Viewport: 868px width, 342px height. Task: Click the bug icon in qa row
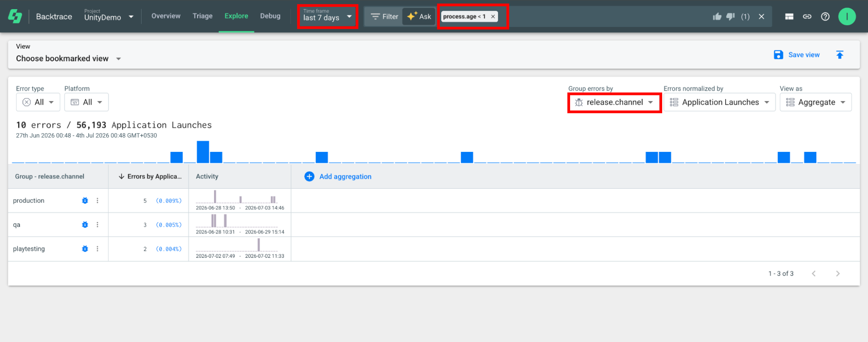click(x=85, y=225)
